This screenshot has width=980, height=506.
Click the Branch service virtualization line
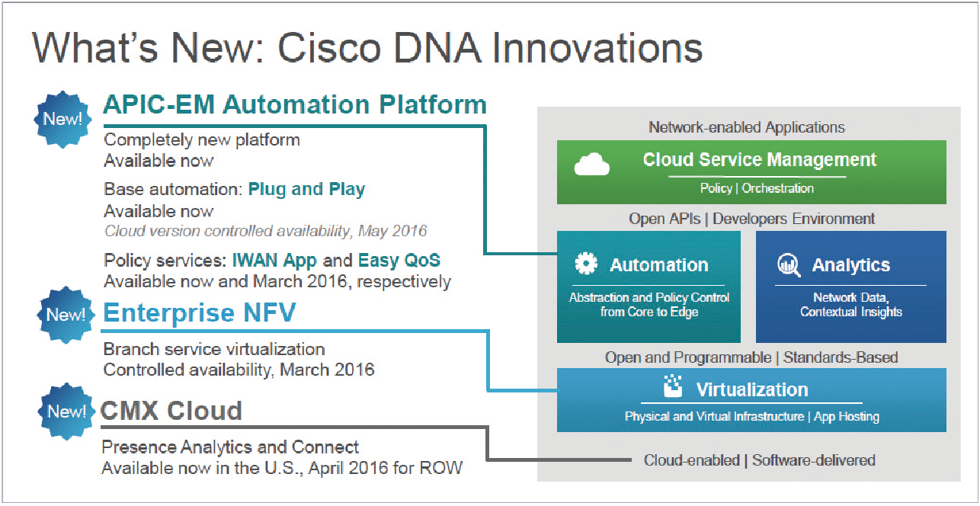214,350
